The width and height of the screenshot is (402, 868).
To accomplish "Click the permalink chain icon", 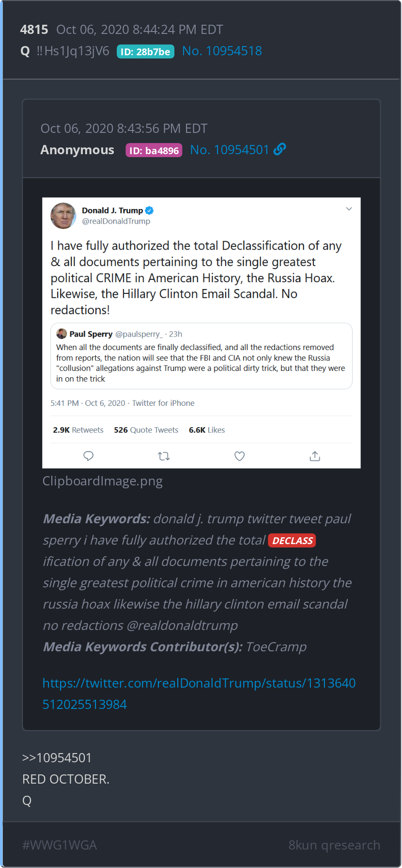I will (279, 149).
